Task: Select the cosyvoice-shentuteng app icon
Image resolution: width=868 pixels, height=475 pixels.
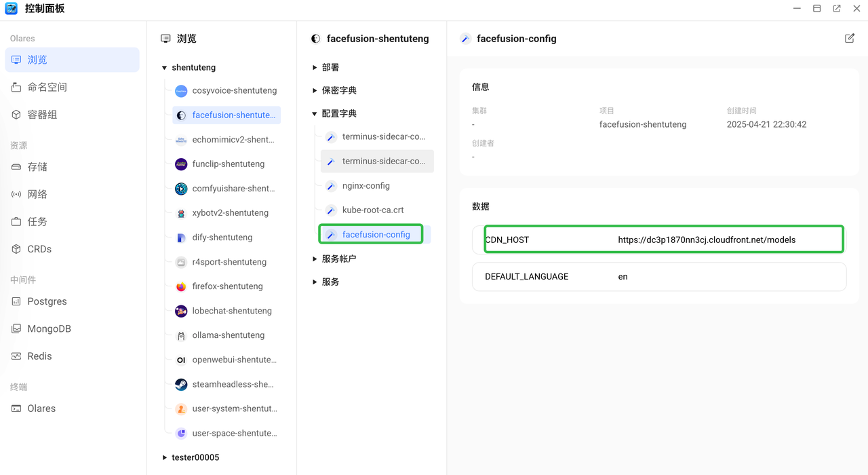Action: (x=181, y=91)
